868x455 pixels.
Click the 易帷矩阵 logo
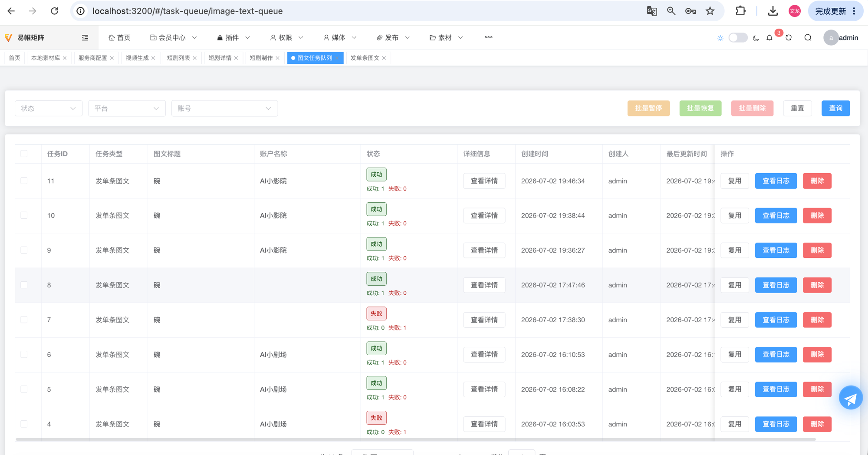[x=25, y=38]
